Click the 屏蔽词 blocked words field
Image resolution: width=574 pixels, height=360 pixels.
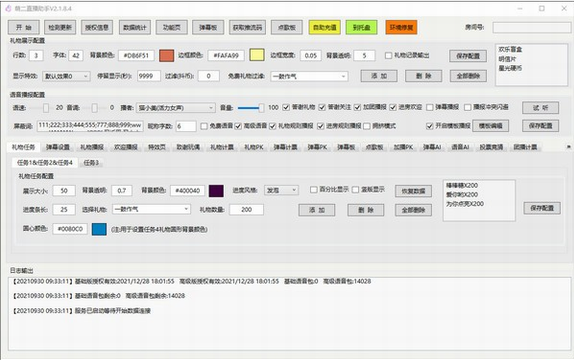tap(90, 126)
